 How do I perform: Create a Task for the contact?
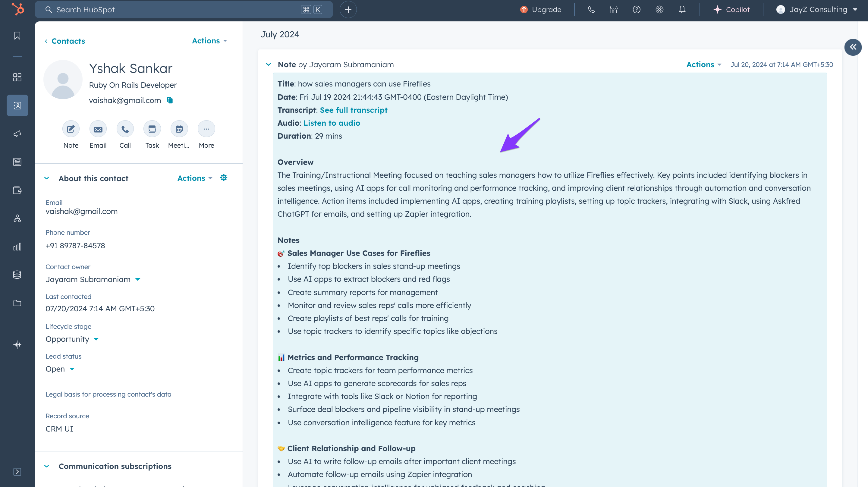point(152,129)
